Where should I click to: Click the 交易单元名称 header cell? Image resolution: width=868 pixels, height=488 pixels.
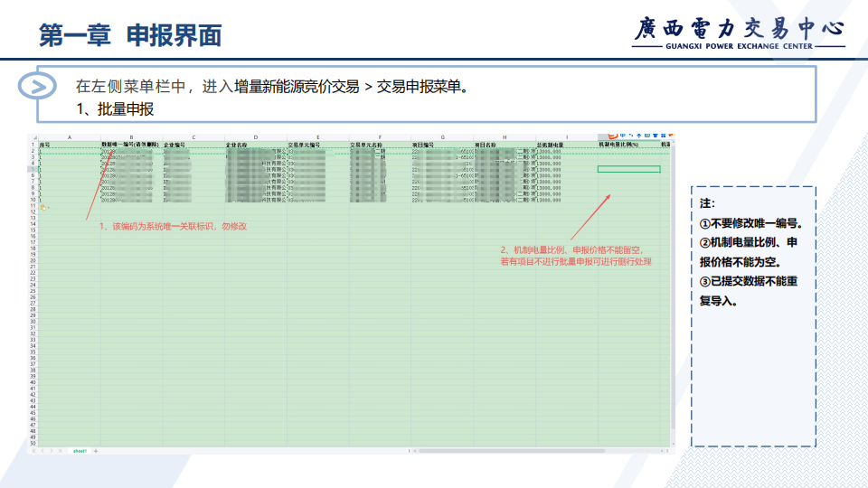380,145
